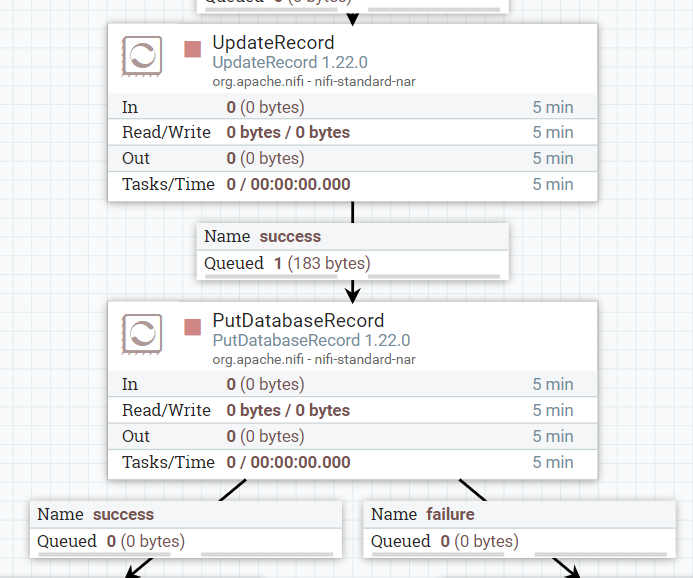Click the Out row of PutDatabaseRecord
The width and height of the screenshot is (693, 578).
[353, 436]
